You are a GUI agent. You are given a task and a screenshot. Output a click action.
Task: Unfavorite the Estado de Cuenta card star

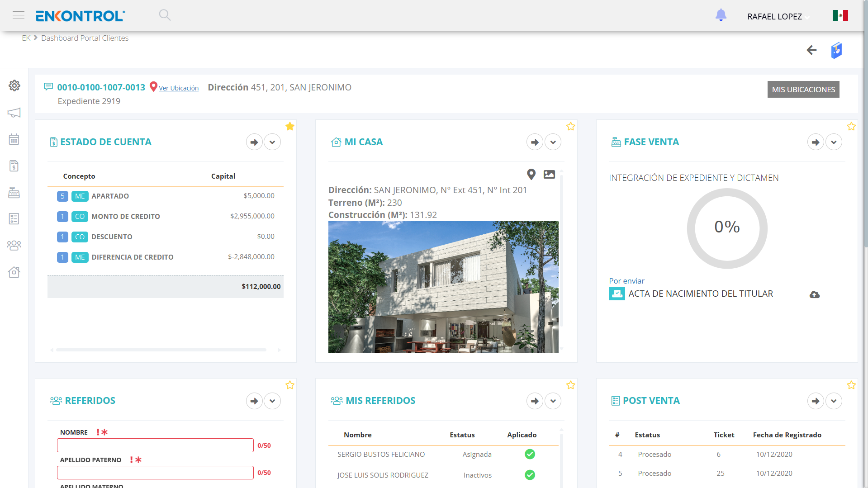click(x=290, y=127)
